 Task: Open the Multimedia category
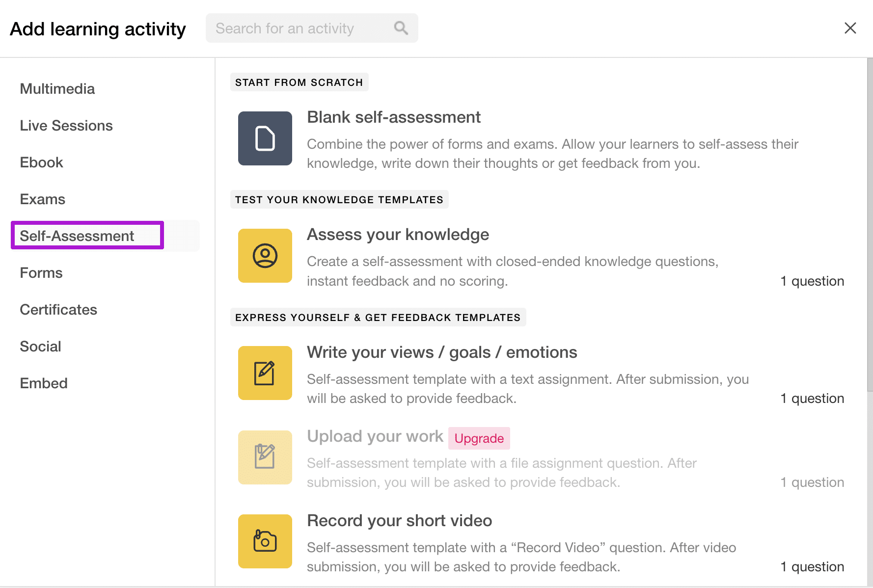(57, 89)
